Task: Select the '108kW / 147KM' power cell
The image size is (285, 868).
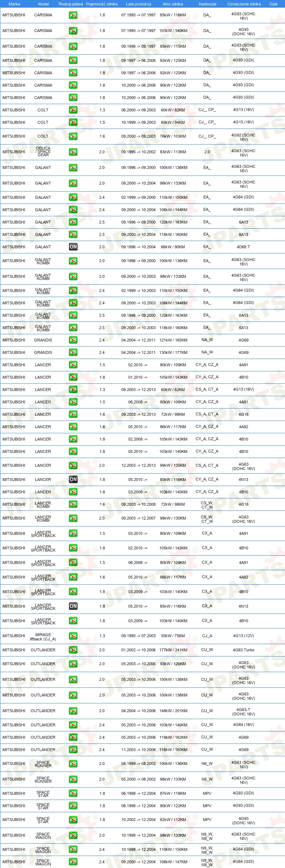Action: (173, 862)
